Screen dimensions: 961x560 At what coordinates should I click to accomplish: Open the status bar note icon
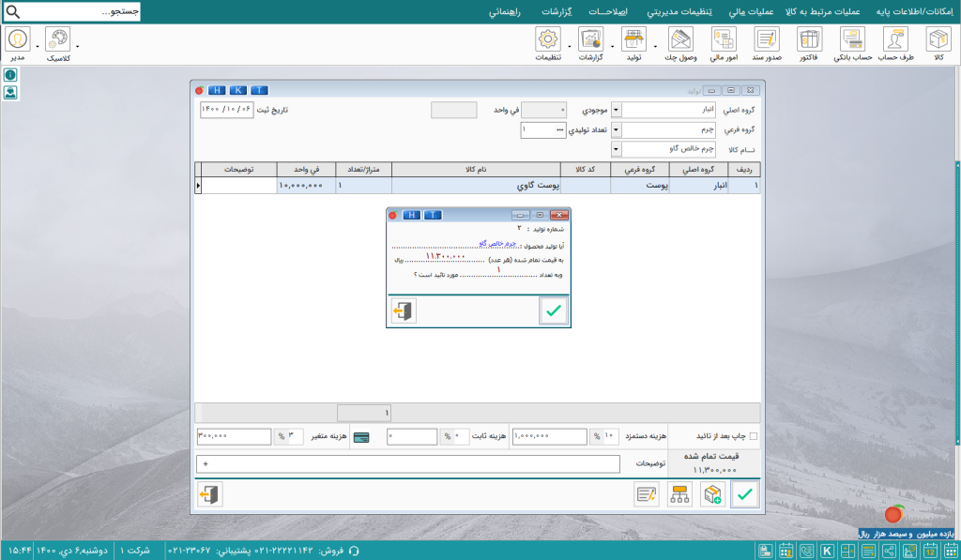pos(868,551)
